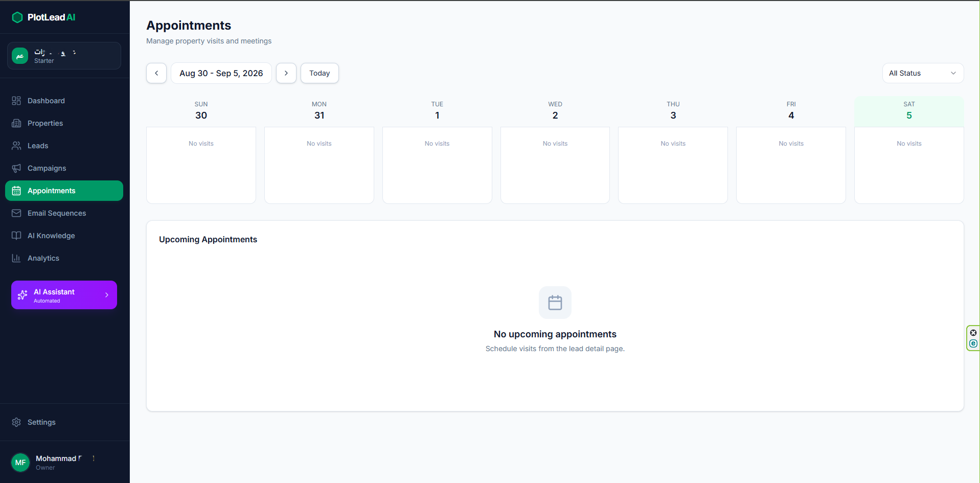Select the SUN 30 day header
980x483 pixels.
tap(201, 111)
